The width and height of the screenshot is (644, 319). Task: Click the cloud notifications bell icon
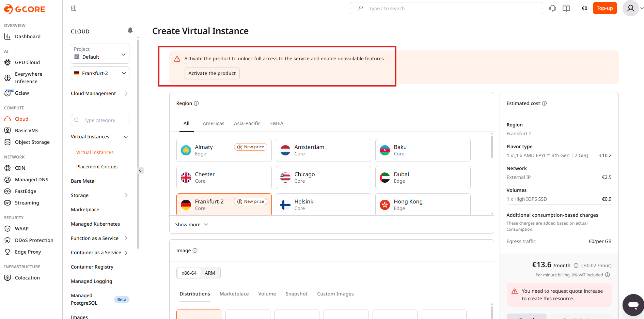pyautogui.click(x=130, y=30)
